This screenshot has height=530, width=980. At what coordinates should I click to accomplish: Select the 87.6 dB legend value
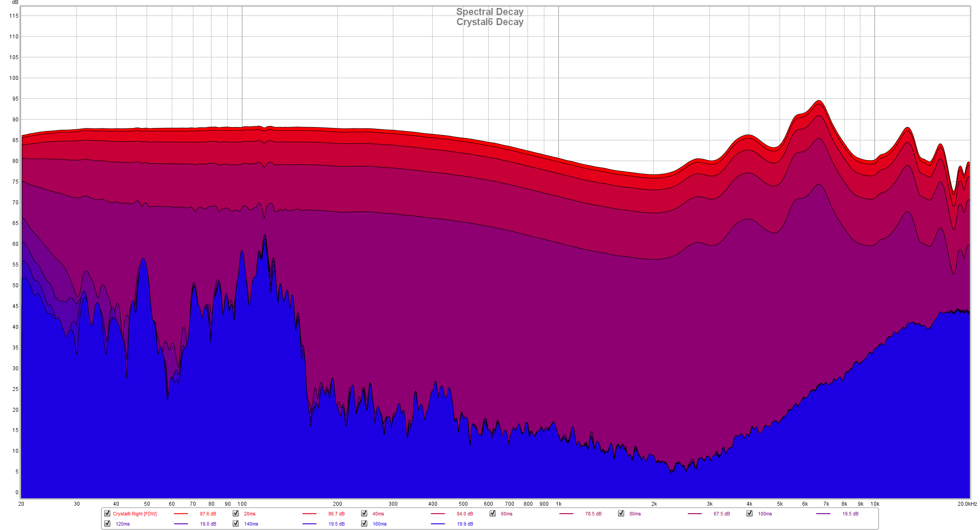point(208,514)
